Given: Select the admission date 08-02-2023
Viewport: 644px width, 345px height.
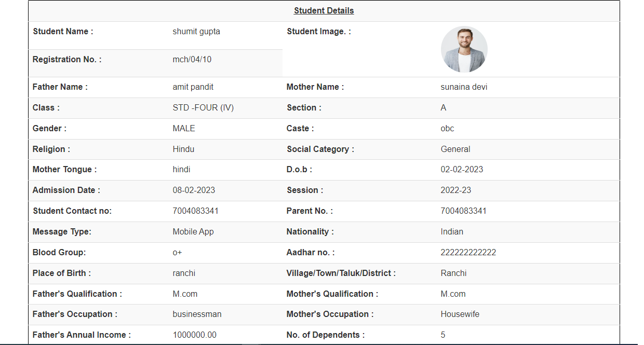Looking at the screenshot, I should point(194,190).
